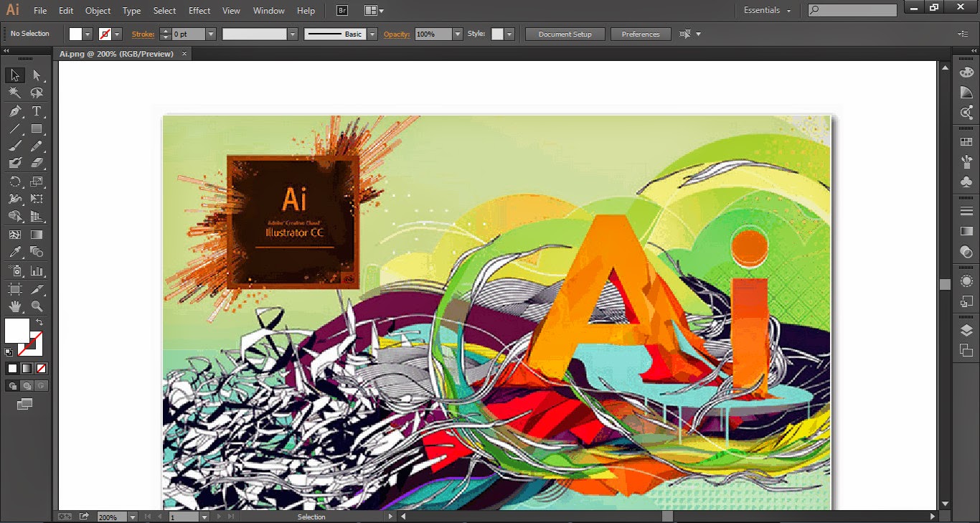This screenshot has width=980, height=523.
Task: Open the Arrange Documents dropdown
Action: (374, 11)
